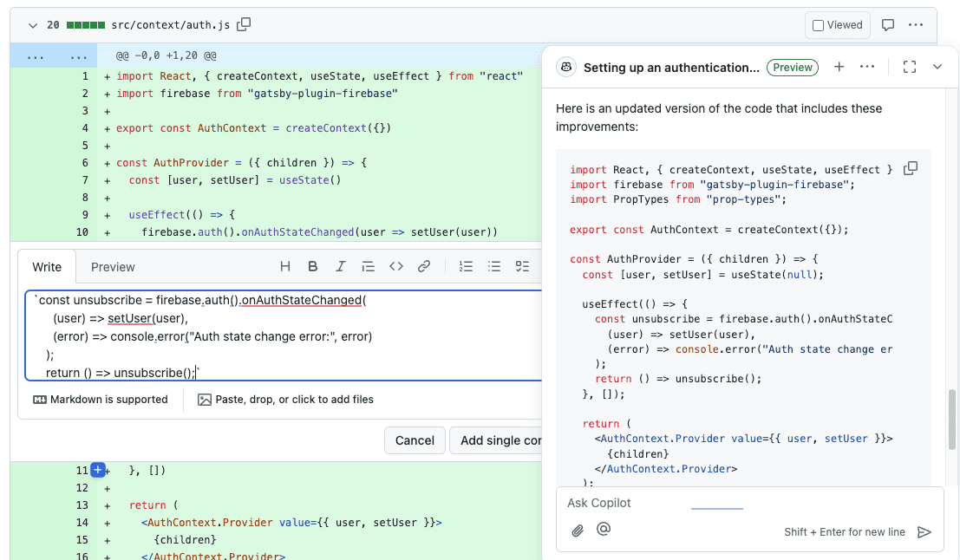
Task: Send the Copilot message
Action: click(924, 532)
